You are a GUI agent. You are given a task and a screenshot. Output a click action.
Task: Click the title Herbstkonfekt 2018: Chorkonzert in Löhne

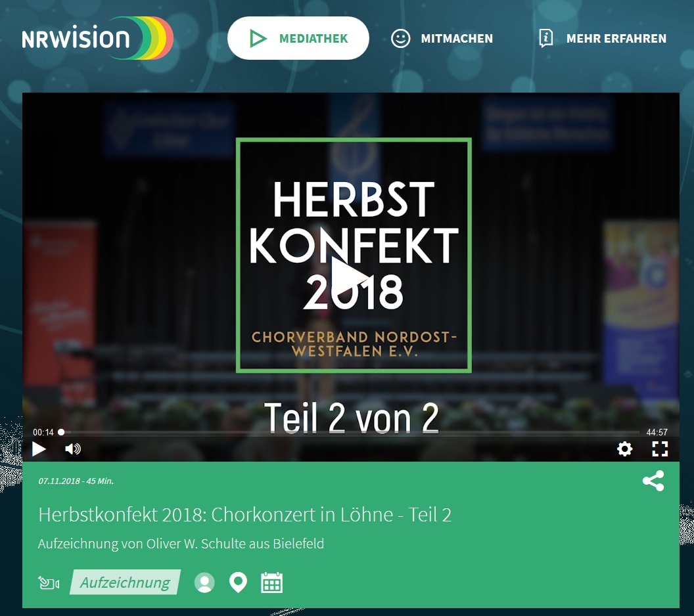pos(244,515)
